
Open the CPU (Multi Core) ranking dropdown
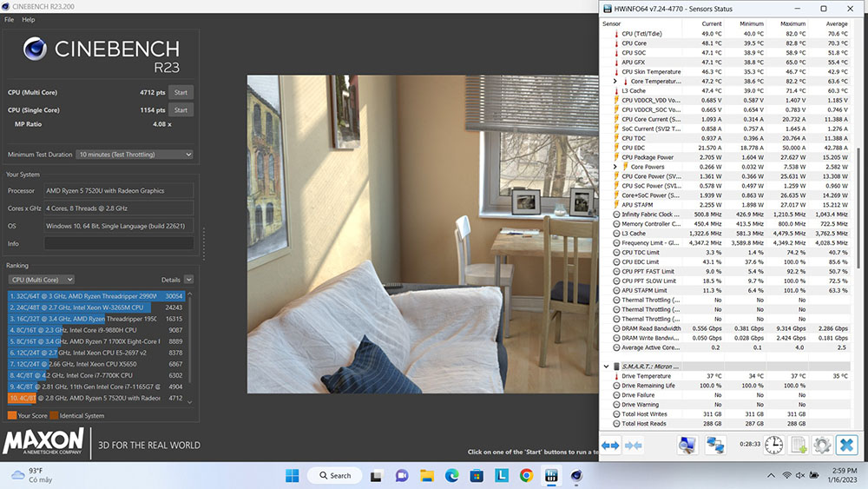pos(42,280)
